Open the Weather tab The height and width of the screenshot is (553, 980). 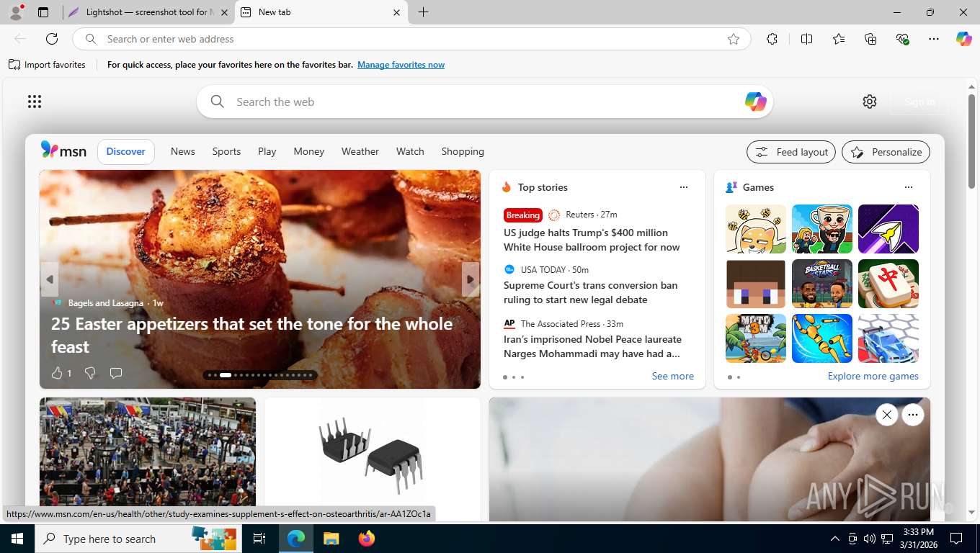[x=360, y=152]
